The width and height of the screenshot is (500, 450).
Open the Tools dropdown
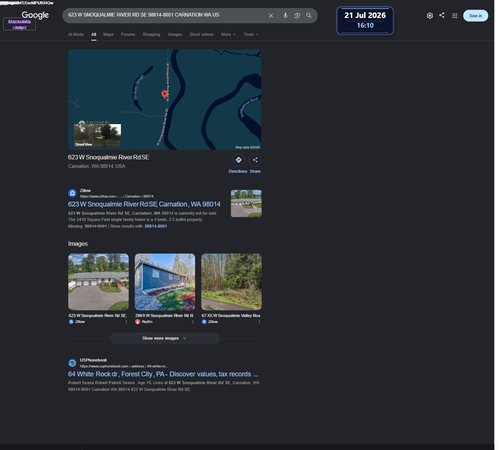point(251,34)
